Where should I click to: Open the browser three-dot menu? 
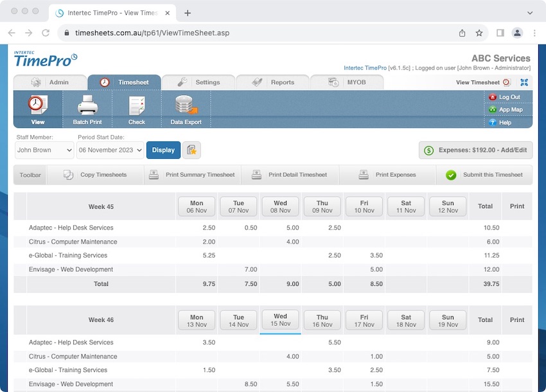click(x=534, y=33)
